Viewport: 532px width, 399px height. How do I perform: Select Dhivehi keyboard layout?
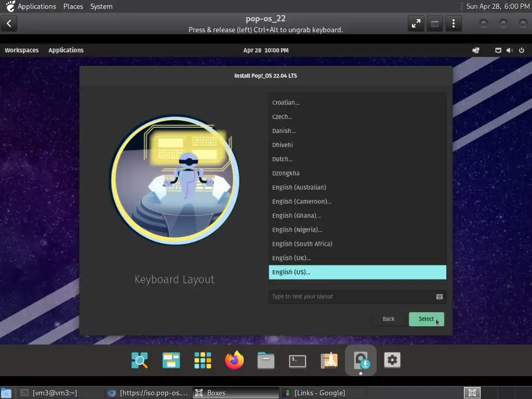[x=357, y=145]
